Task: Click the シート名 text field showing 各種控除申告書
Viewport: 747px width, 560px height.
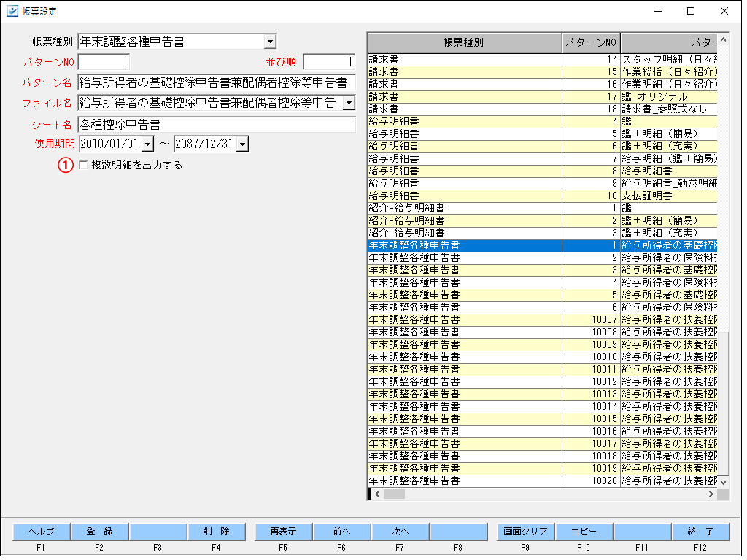Action: 212,123
